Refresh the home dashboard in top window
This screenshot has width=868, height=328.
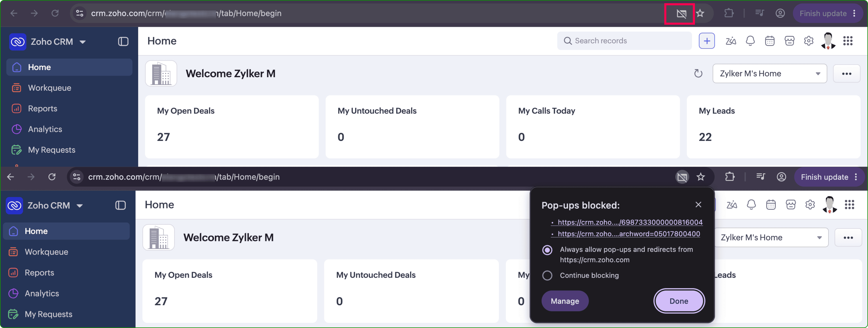[698, 74]
